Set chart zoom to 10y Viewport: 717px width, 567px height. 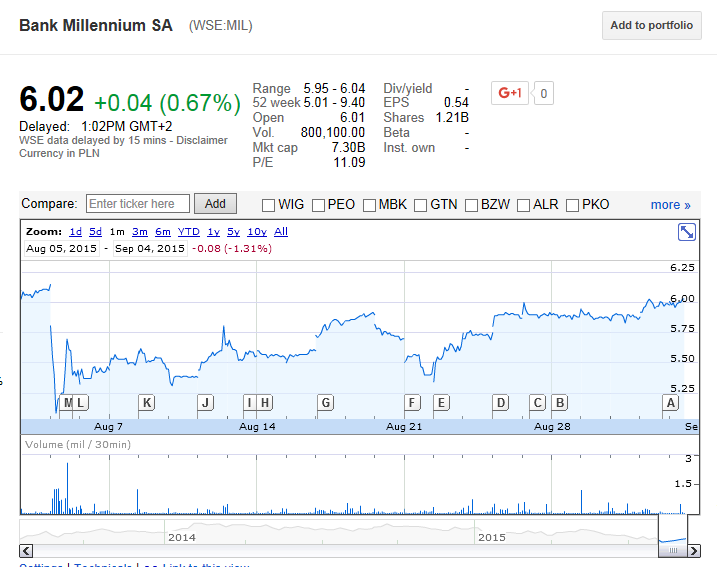257,232
